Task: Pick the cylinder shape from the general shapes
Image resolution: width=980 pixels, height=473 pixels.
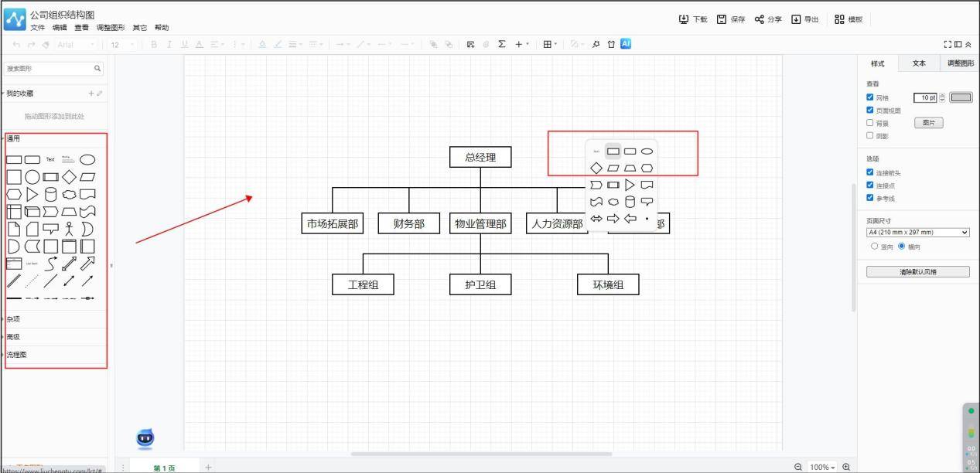Action: [x=51, y=194]
